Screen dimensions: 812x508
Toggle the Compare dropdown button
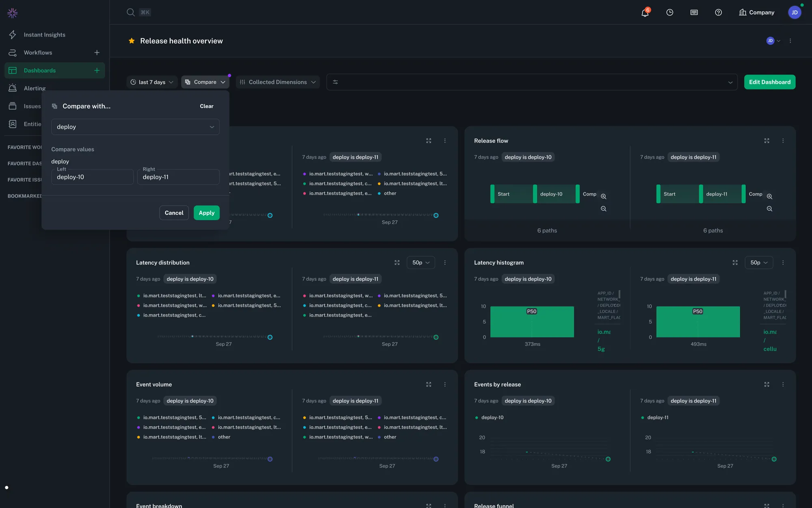tap(205, 82)
